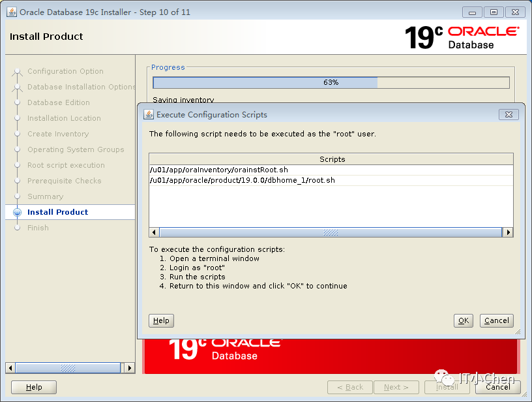
Task: Click the scripts list right scroll arrow
Action: coord(508,232)
